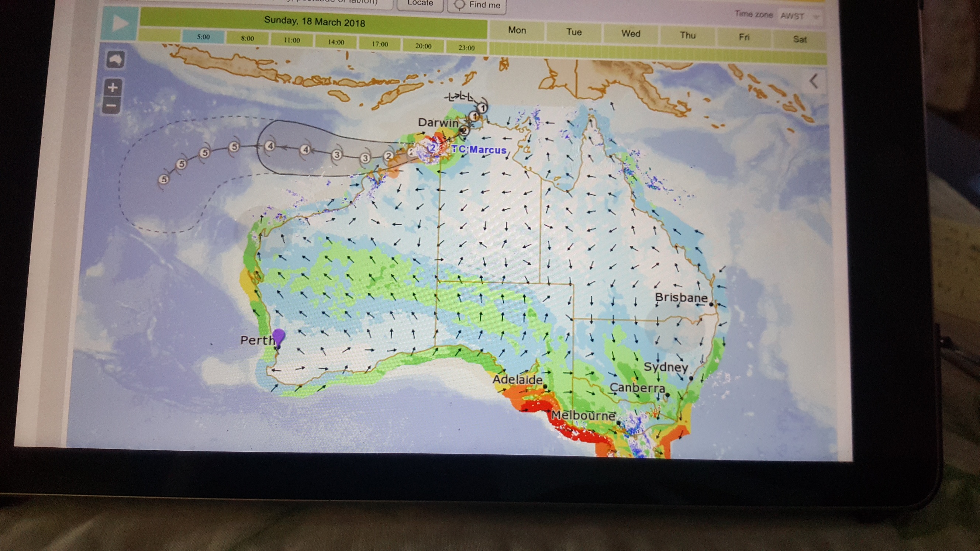Screen dimensions: 980x551
Task: Switch to the Mon forecast tab
Action: click(x=517, y=30)
